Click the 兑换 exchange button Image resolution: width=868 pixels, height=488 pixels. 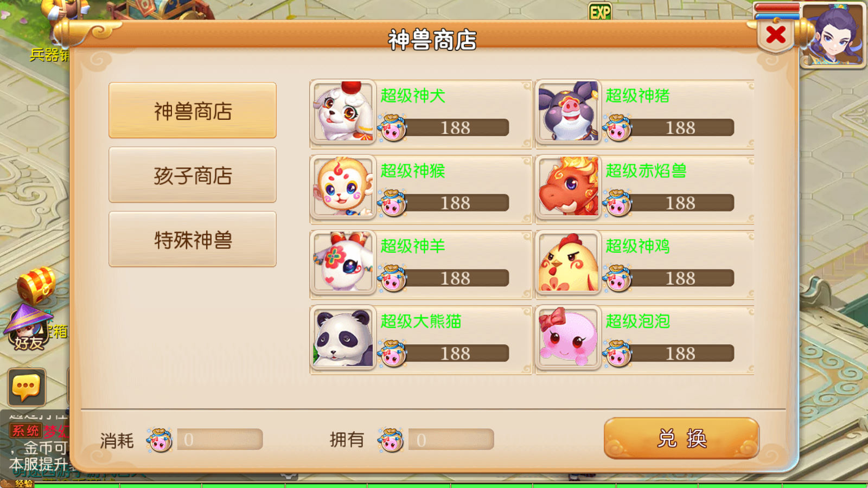click(681, 438)
